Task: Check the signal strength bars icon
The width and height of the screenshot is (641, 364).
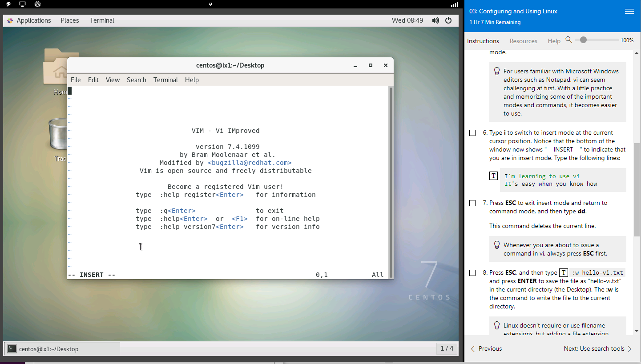Action: point(454,4)
